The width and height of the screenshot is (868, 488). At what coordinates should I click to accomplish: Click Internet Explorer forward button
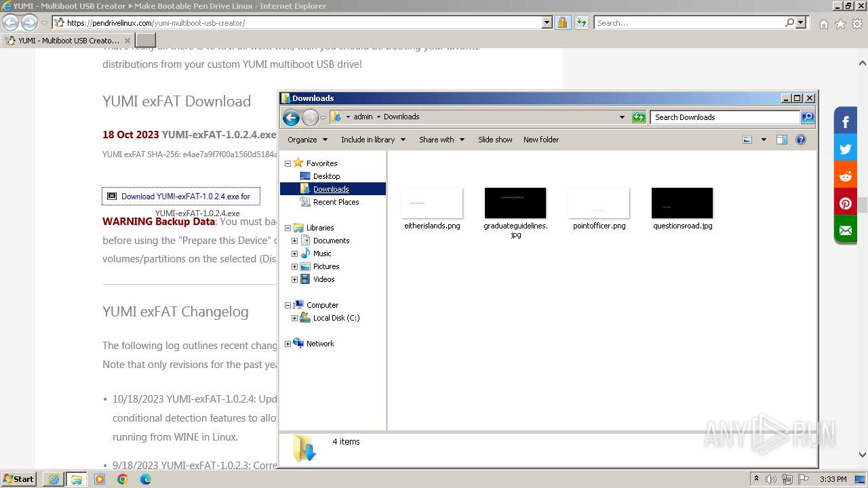[29, 23]
